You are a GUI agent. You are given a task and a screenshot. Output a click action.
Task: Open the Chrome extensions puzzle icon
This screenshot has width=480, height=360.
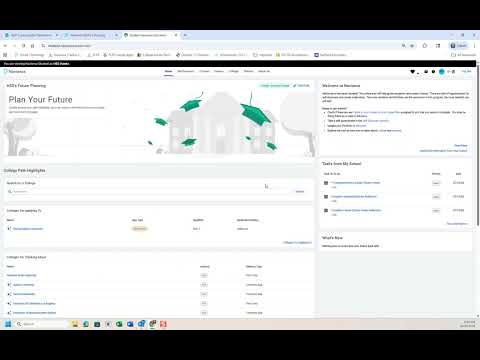(425, 46)
